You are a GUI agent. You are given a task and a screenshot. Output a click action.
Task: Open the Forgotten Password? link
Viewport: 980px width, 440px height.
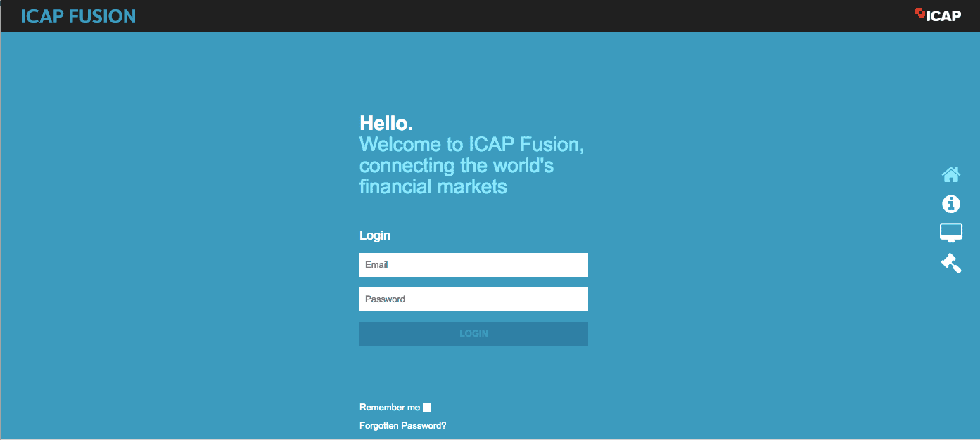(402, 426)
